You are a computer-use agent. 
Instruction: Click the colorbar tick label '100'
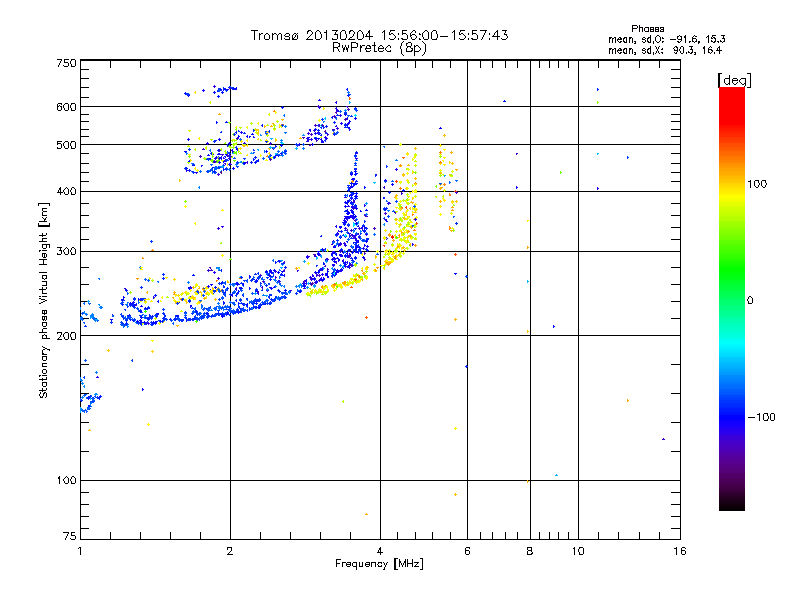757,184
